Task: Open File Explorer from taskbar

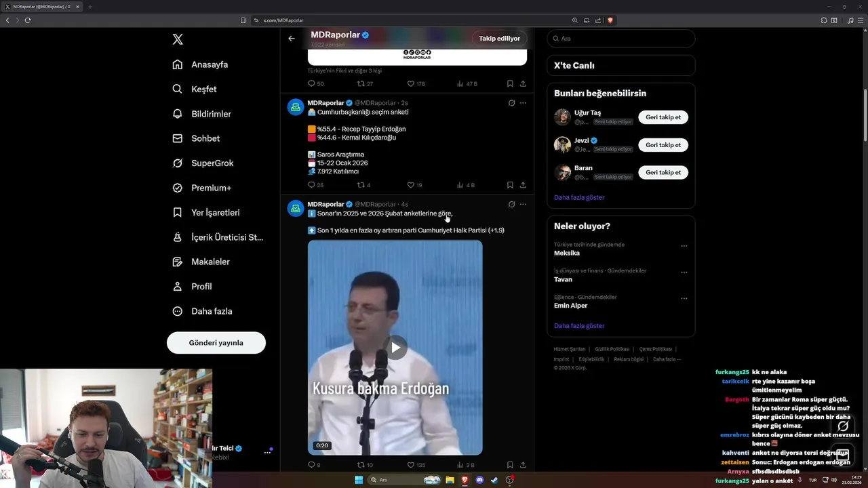Action: click(x=450, y=480)
